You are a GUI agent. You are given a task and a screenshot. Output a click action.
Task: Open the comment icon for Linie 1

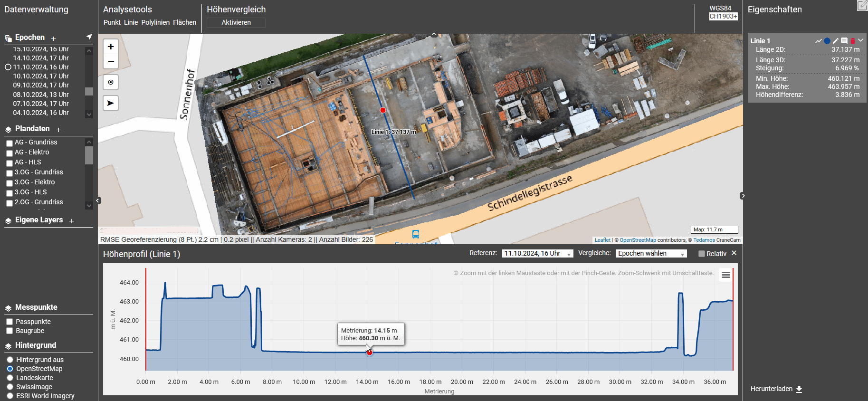coord(844,41)
